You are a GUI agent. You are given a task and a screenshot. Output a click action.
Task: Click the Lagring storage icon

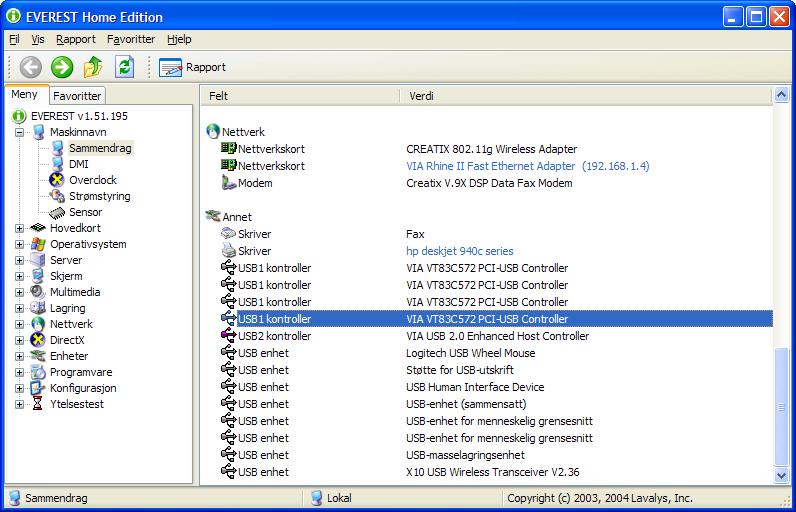38,308
